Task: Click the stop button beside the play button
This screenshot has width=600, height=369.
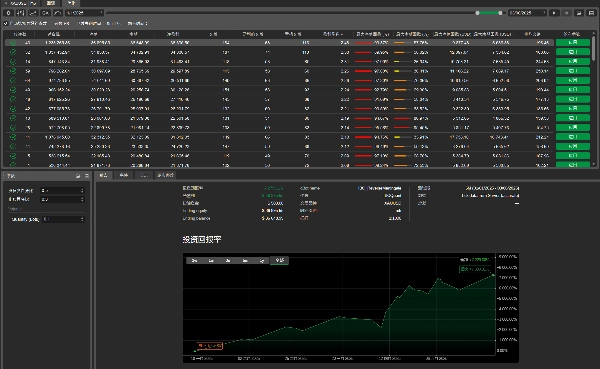Action: [x=566, y=13]
